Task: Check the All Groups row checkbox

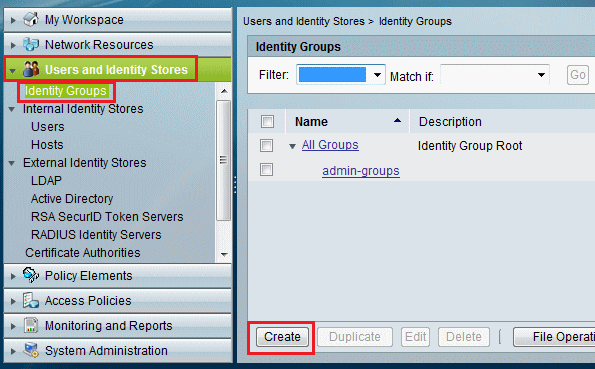Action: coord(266,145)
